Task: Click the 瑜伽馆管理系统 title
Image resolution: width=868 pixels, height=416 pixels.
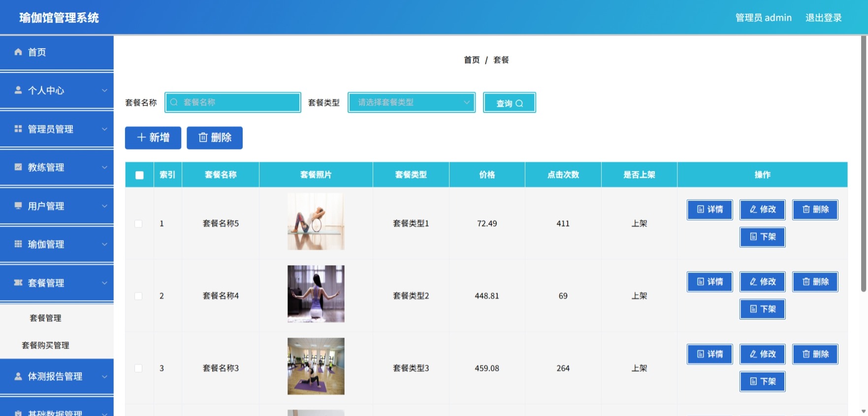Action: (59, 18)
